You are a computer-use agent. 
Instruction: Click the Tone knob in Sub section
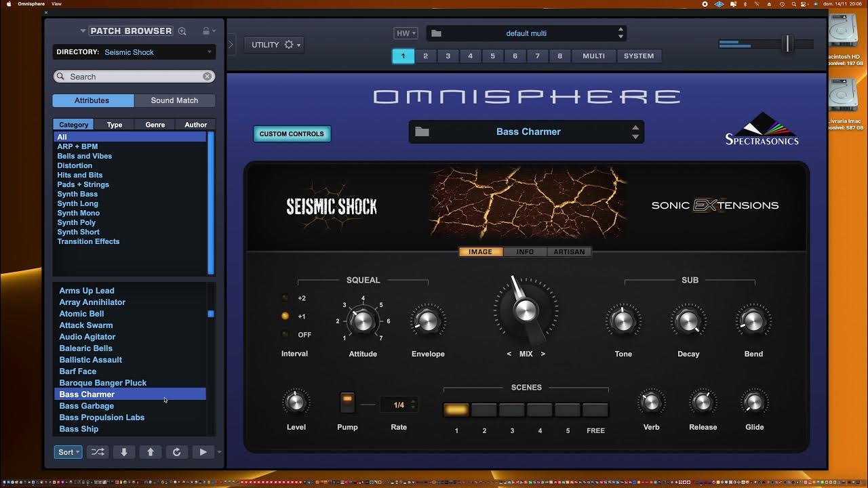coord(623,321)
